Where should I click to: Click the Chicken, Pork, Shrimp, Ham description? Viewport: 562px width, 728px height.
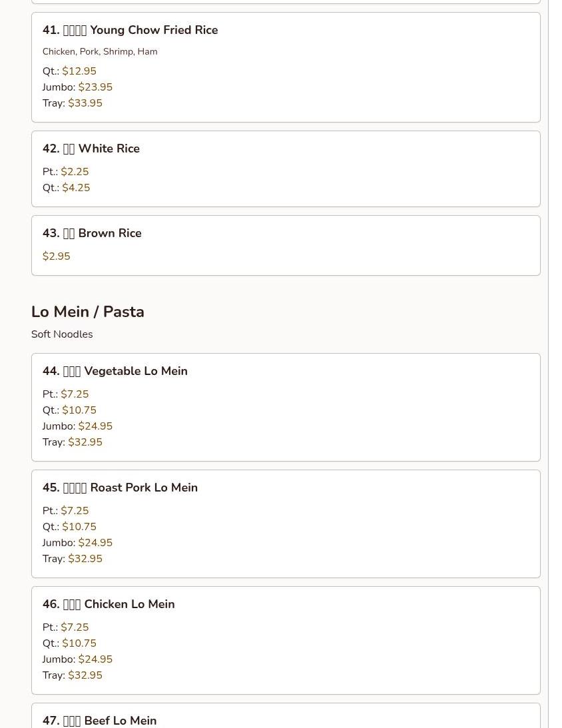(x=100, y=51)
